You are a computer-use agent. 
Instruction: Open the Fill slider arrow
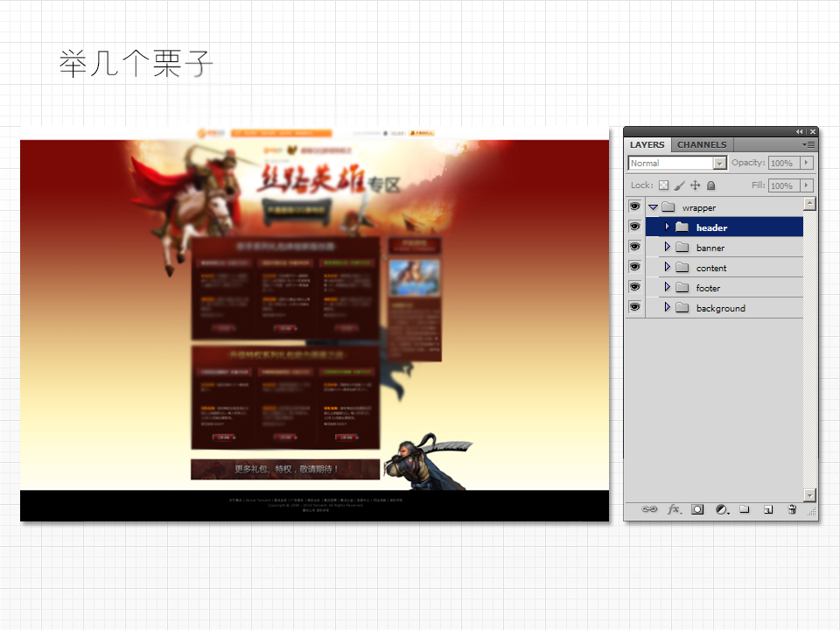(x=807, y=185)
